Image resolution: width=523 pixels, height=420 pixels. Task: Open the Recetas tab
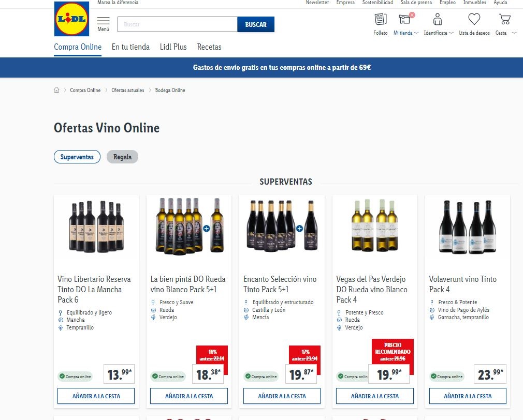click(209, 47)
